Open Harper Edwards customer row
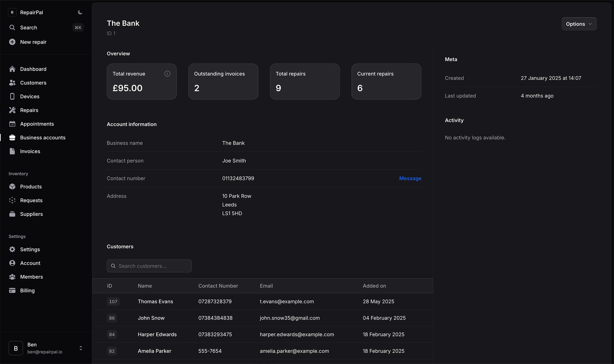614x364 pixels. [263, 334]
